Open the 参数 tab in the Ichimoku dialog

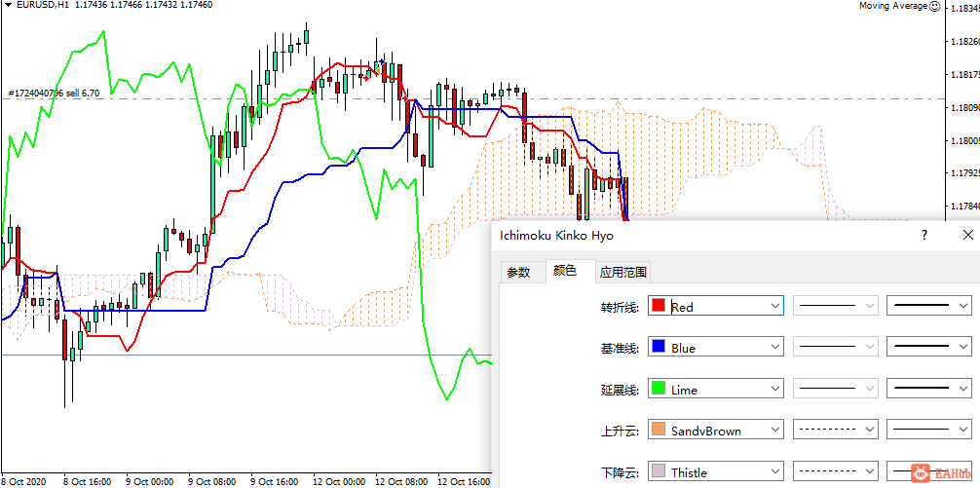(518, 273)
